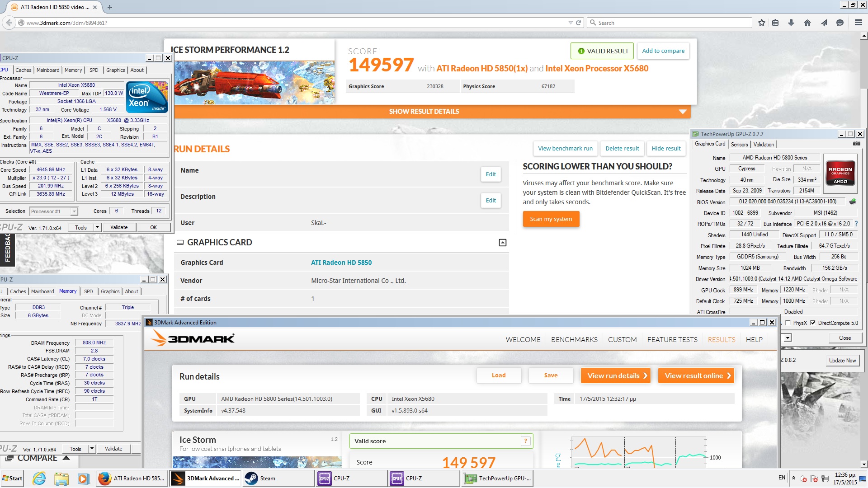Go back with the browser back arrow
Image resolution: width=868 pixels, height=488 pixels.
click(9, 23)
